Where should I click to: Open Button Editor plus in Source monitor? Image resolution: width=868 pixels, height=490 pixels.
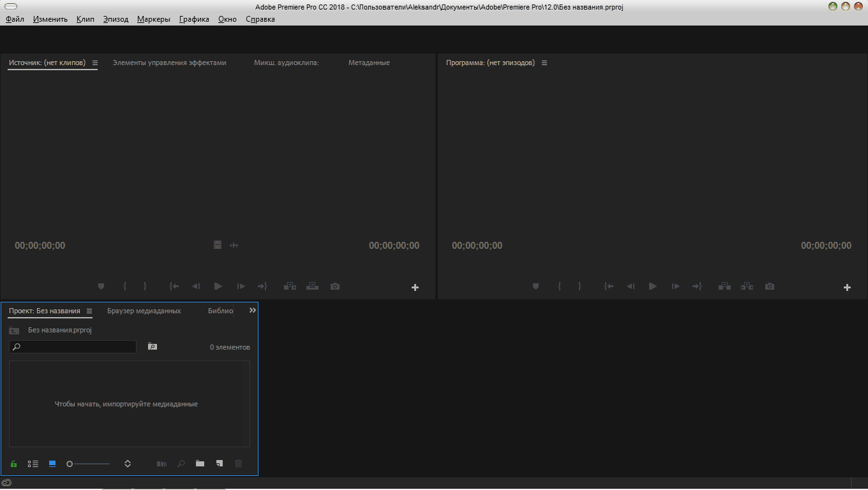415,288
